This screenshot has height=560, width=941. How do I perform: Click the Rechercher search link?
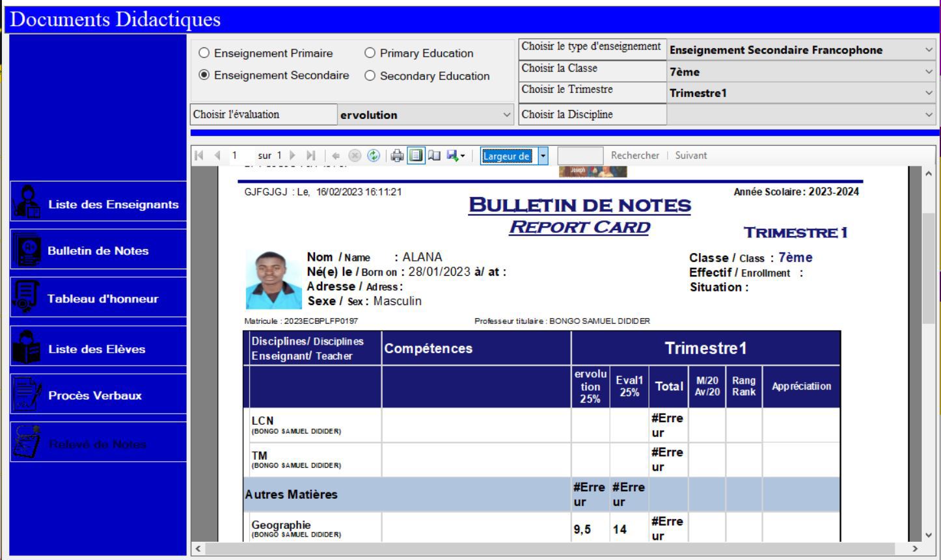[634, 155]
